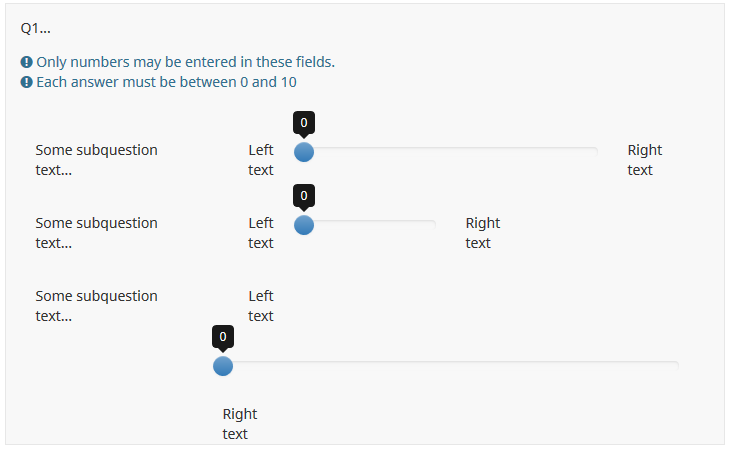Click the info icon beside the 0–10 range notice
This screenshot has width=737, height=458.
[27, 82]
